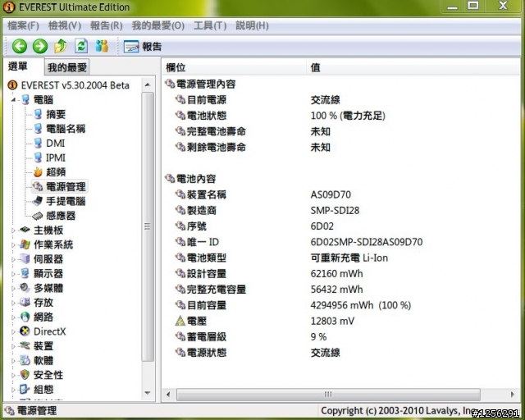The width and height of the screenshot is (525, 420).
Task: Open the 說明(H) menu
Action: pyautogui.click(x=252, y=25)
